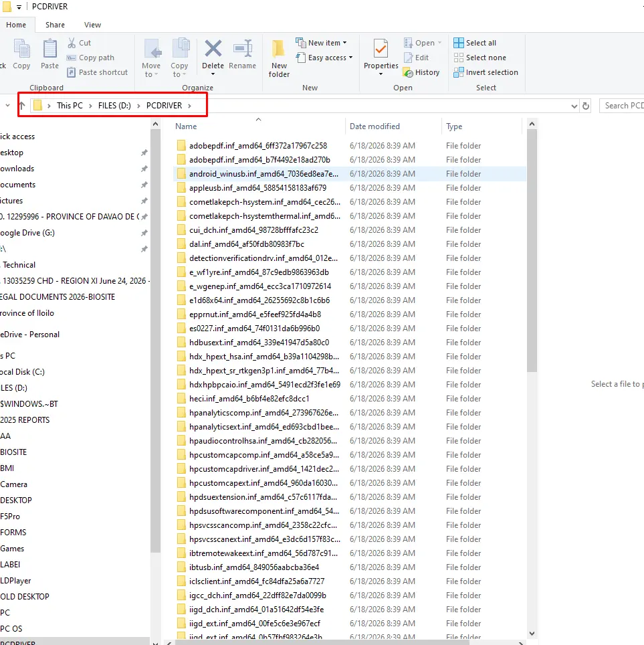Expand the Delete button dropdown arrow
This screenshot has width=644, height=645.
click(213, 74)
